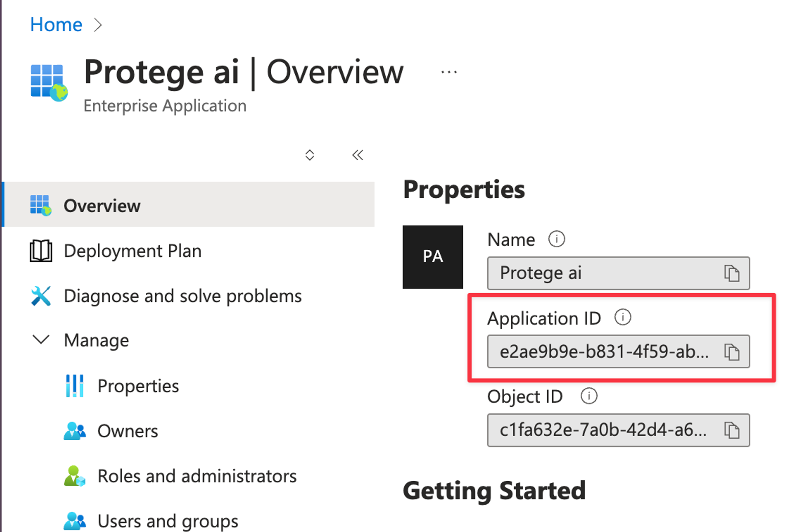Open Diagnose and solve problems
Viewport: 812px width, 532px height.
182,296
